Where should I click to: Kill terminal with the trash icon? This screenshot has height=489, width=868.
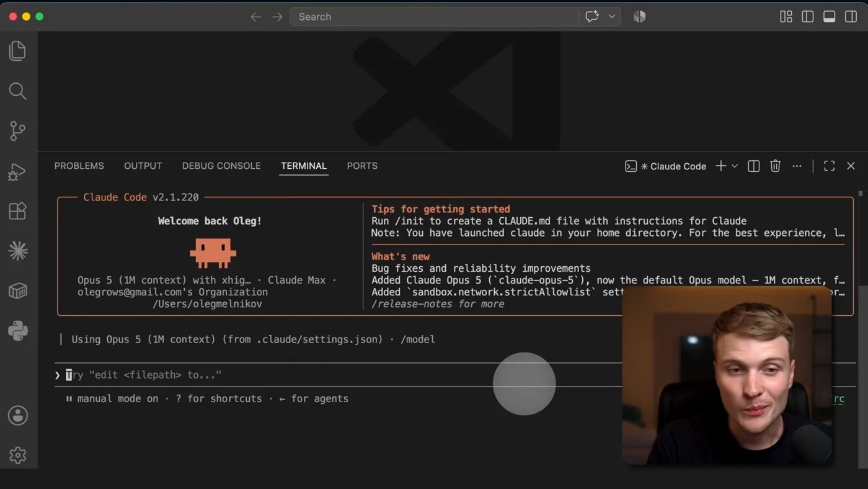tap(775, 166)
